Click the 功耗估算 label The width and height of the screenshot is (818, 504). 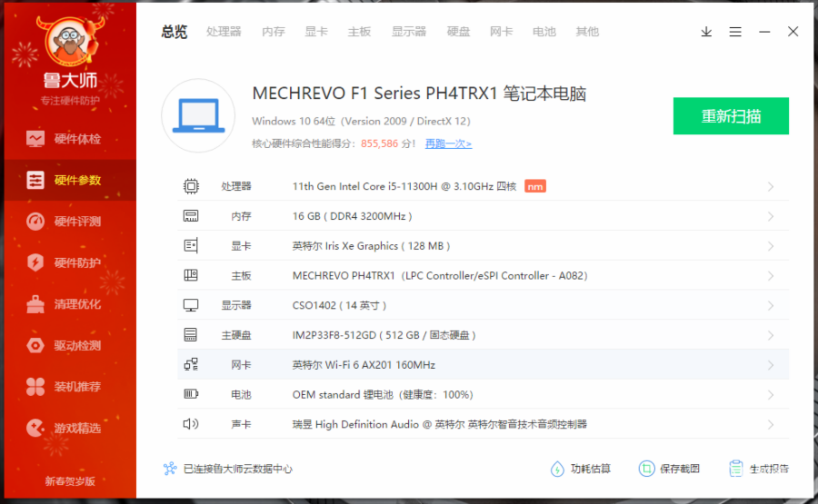(591, 469)
